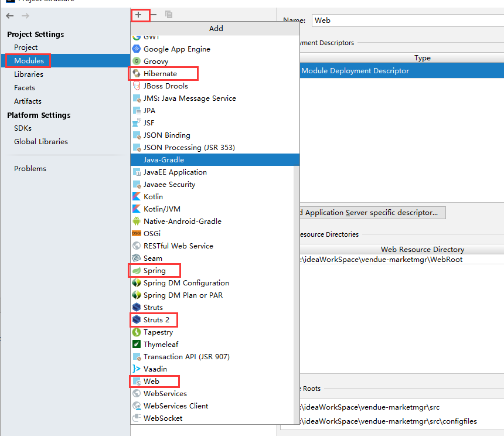This screenshot has width=504, height=436.
Task: Select Javaee Security entry
Action: pos(212,185)
